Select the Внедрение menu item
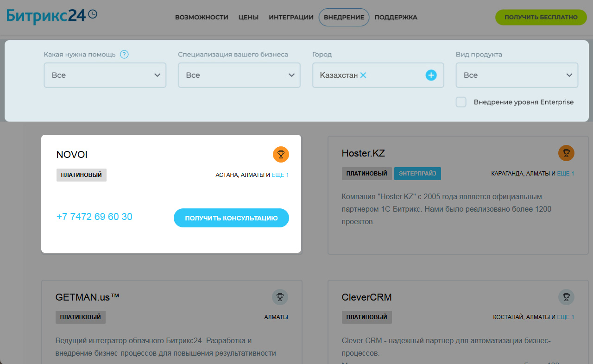The image size is (593, 364). (344, 17)
